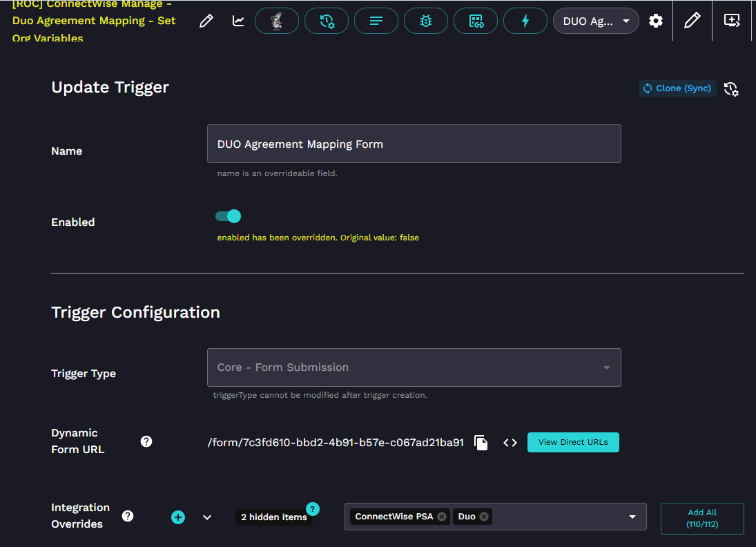Open the settings gear icon
Screen dimensions: 756x547
pyautogui.click(x=656, y=21)
